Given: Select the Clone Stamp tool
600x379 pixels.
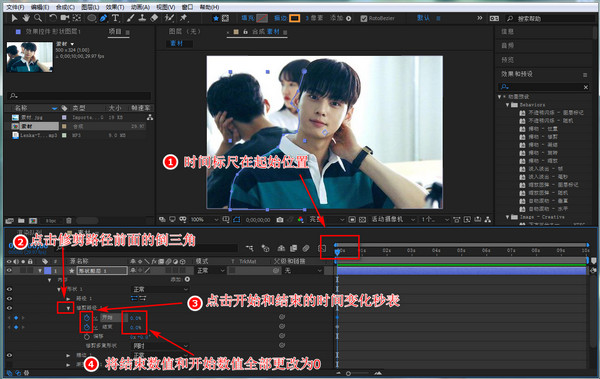Looking at the screenshot, I should coord(142,18).
